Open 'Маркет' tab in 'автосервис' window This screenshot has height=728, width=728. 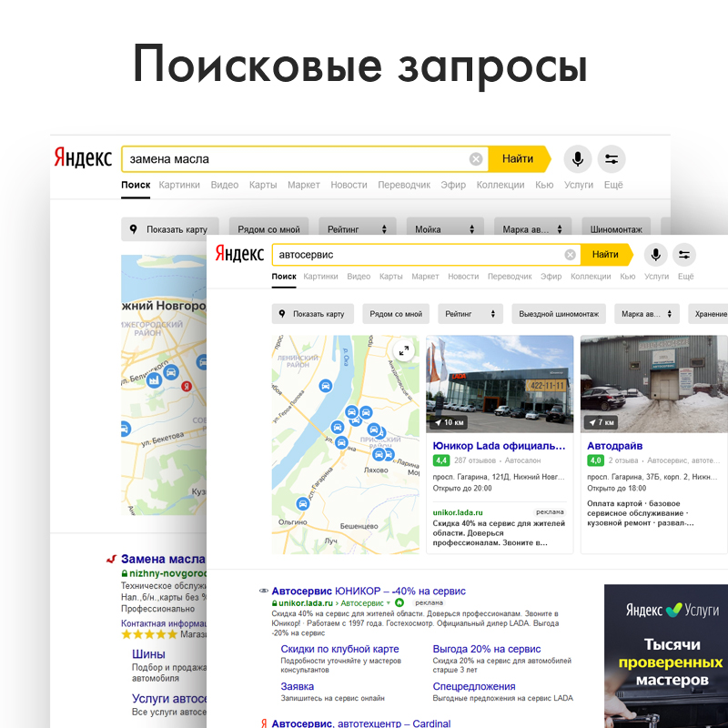point(424,277)
